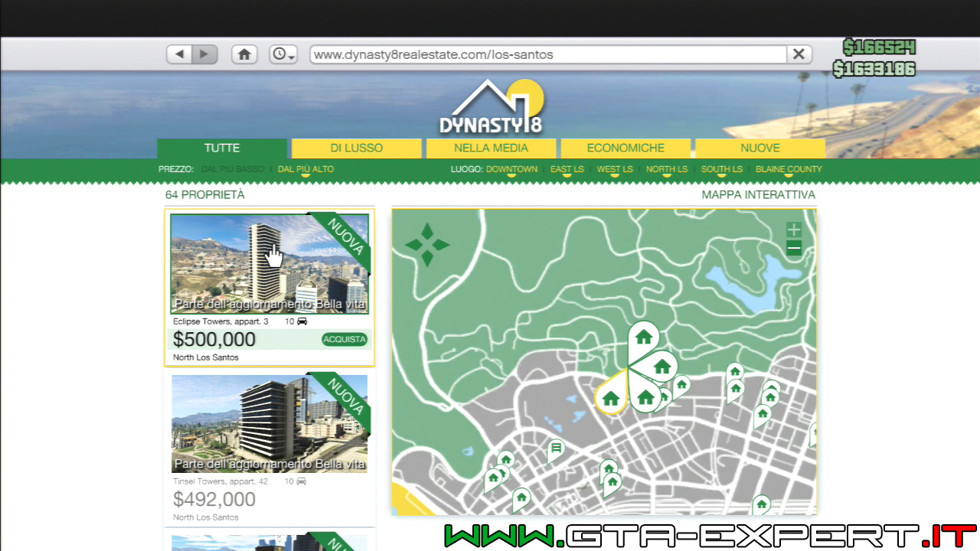Viewport: 980px width, 551px height.
Task: Sort price by DAL PIÙ ALTO
Action: pyautogui.click(x=305, y=169)
